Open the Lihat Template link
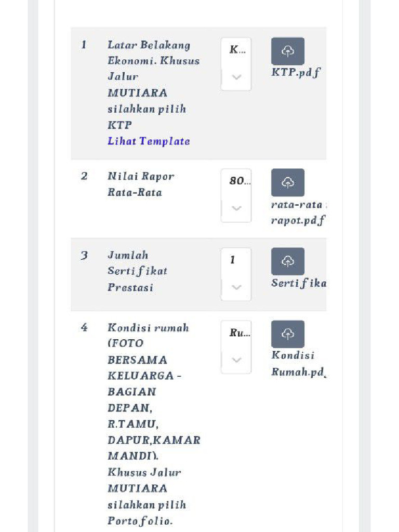This screenshot has width=399, height=532. click(149, 141)
